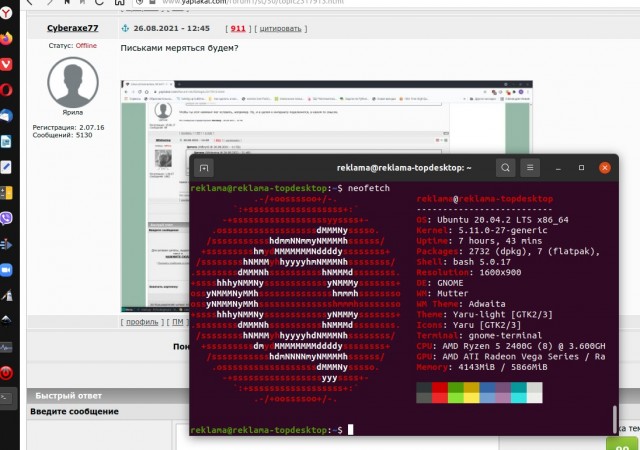Launch Yandex Browser from the dock
Viewport: 640px width, 450px height.
click(6, 13)
